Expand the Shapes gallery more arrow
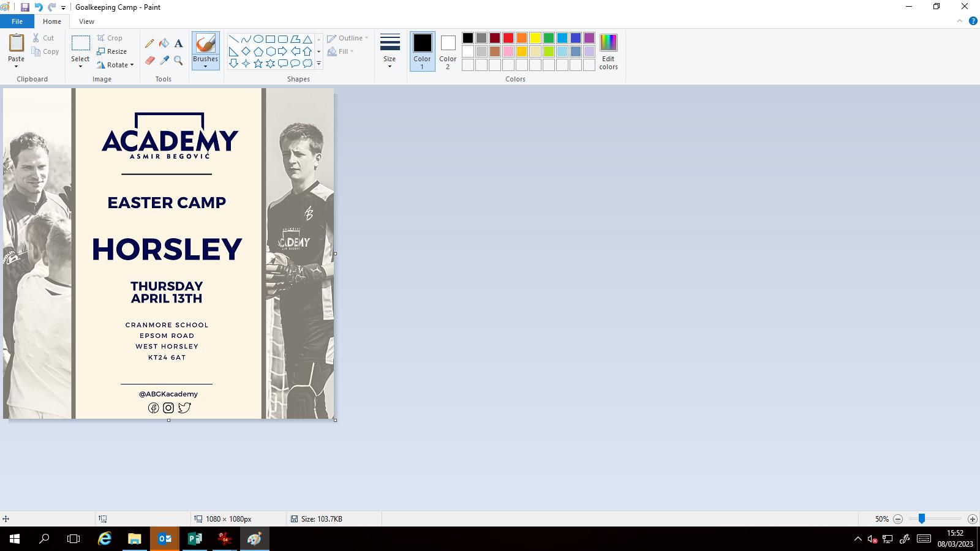 [318, 64]
